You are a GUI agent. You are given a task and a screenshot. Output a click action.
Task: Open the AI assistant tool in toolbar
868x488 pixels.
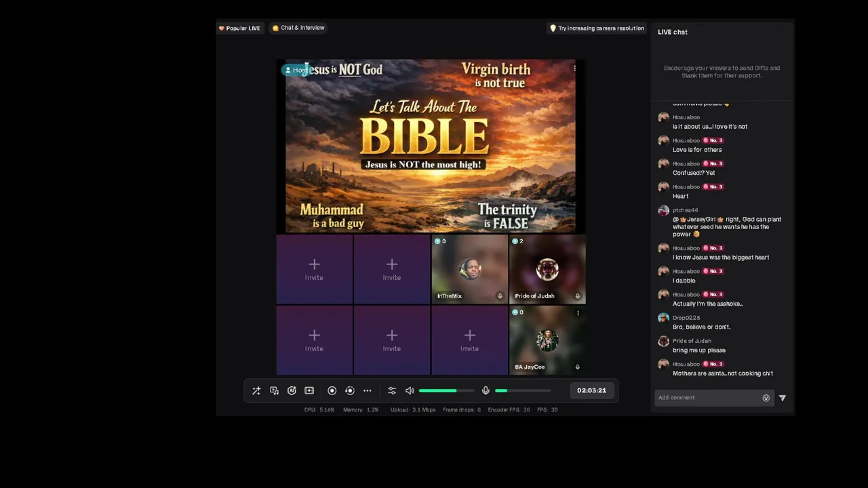[292, 391]
